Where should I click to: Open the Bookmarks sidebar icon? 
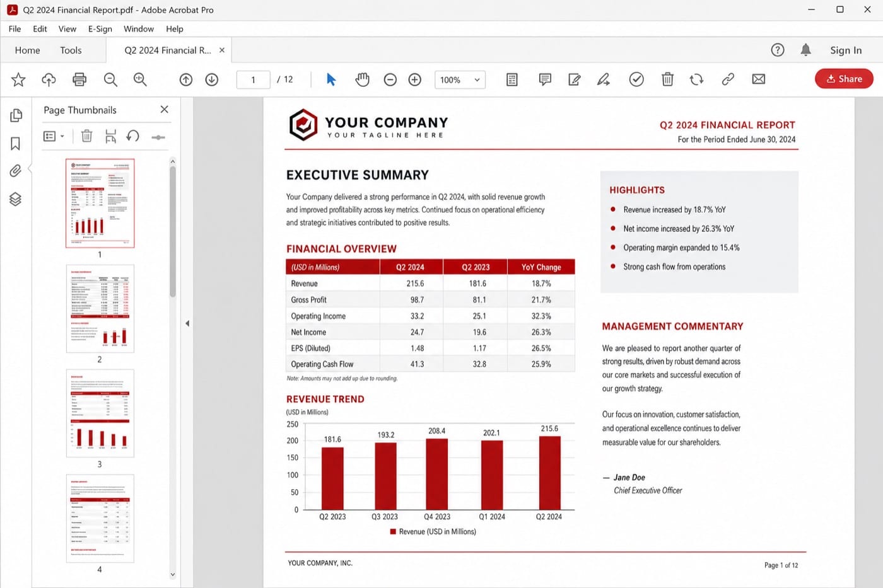pos(16,144)
